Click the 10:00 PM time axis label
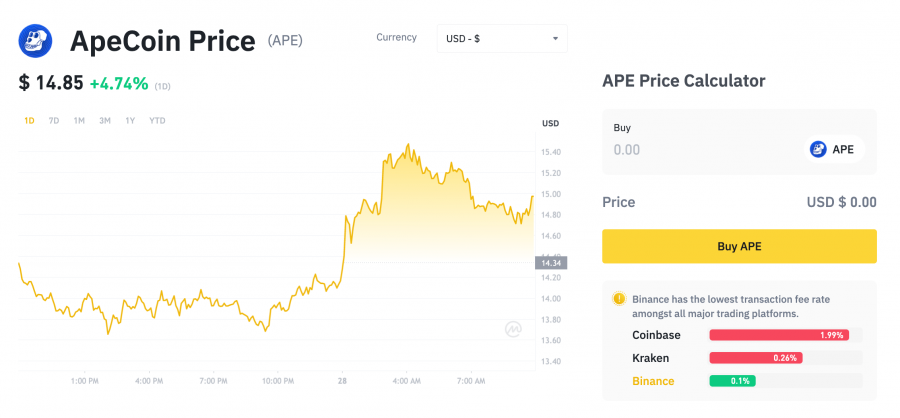The height and width of the screenshot is (418, 900). click(x=278, y=381)
